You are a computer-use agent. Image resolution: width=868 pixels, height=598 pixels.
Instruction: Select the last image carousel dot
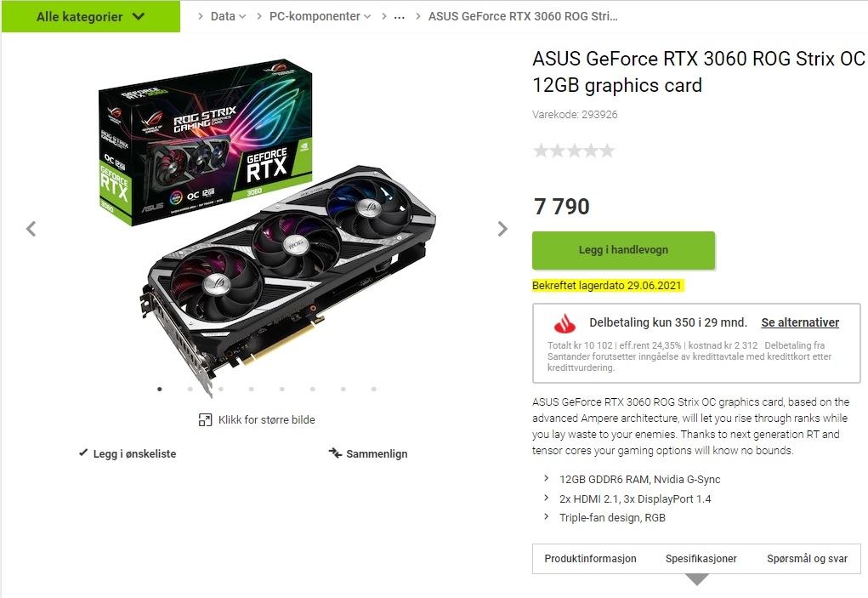(x=374, y=390)
